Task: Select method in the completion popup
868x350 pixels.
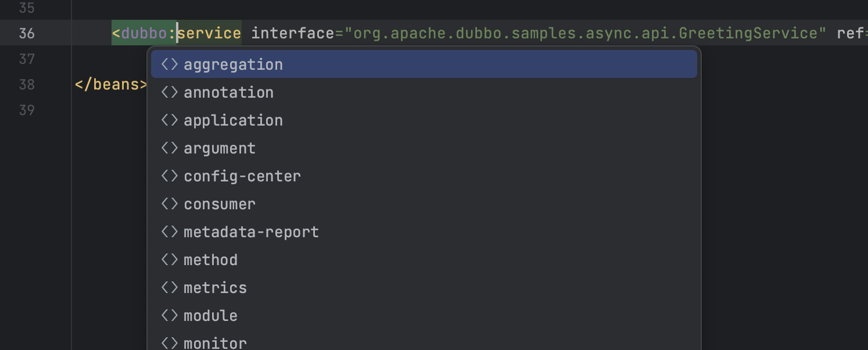Action: 210,260
